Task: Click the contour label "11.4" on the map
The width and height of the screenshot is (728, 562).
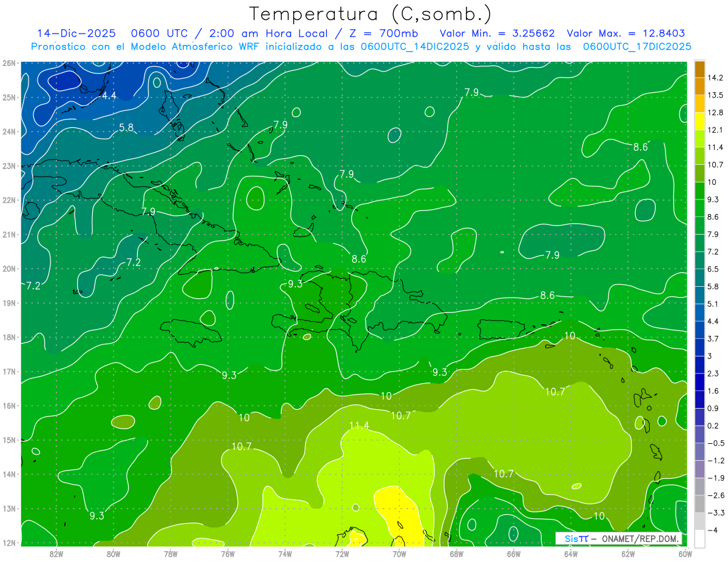Action: 359,426
